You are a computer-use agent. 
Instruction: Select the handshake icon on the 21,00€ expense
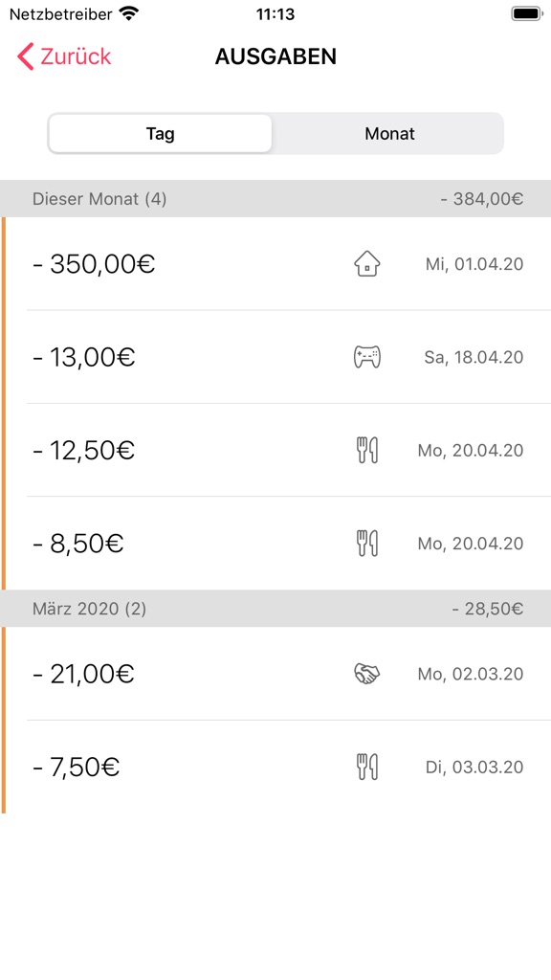[x=366, y=674]
